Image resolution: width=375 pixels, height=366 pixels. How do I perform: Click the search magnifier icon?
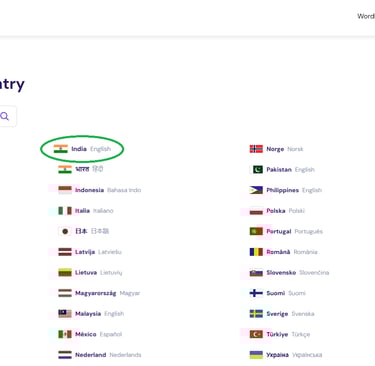coord(5,116)
